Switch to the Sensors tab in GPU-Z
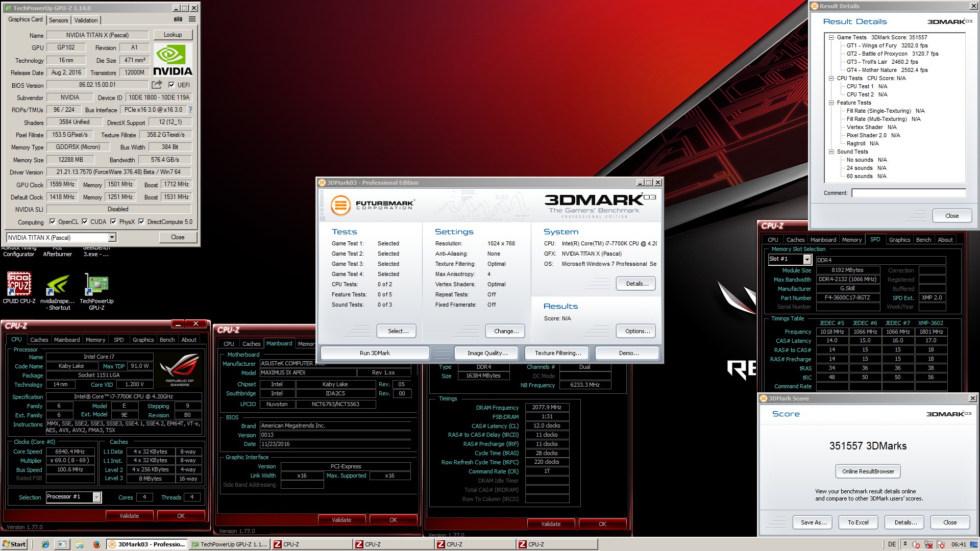Screen dimensions: 980x551 [58, 20]
